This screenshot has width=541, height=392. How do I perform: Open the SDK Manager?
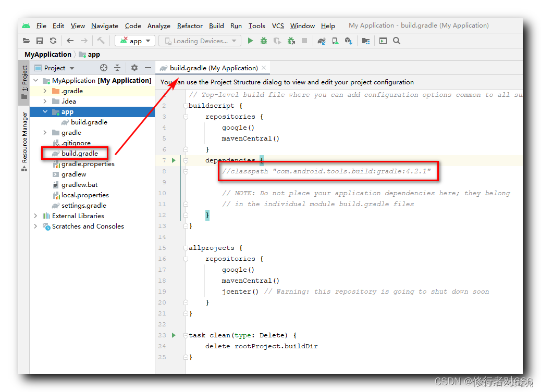349,40
